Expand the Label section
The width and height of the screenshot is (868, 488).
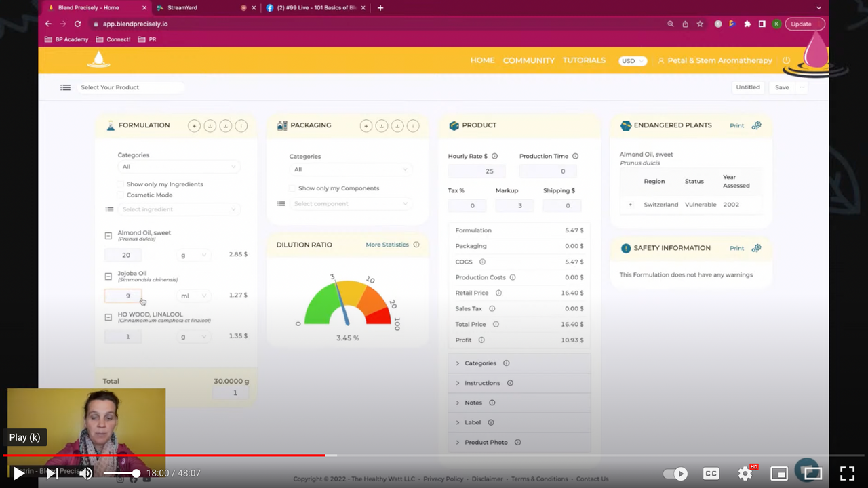point(519,422)
